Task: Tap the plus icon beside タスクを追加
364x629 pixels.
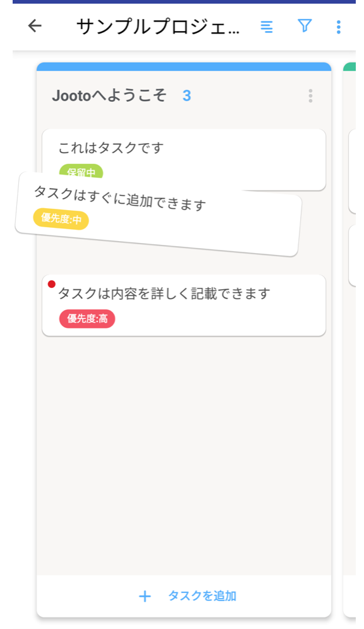Action: point(145,596)
